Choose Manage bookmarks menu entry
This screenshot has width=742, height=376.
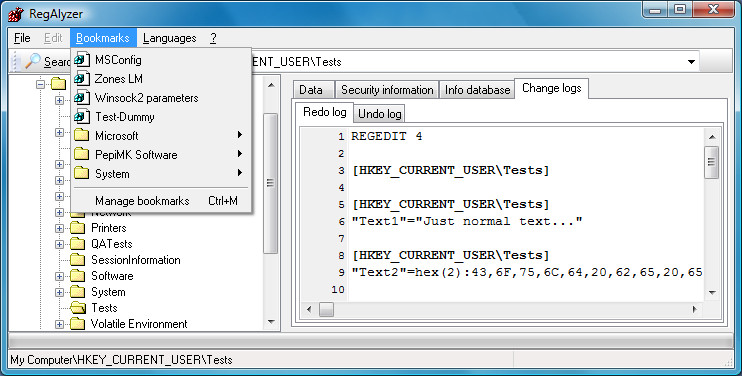tap(161, 201)
